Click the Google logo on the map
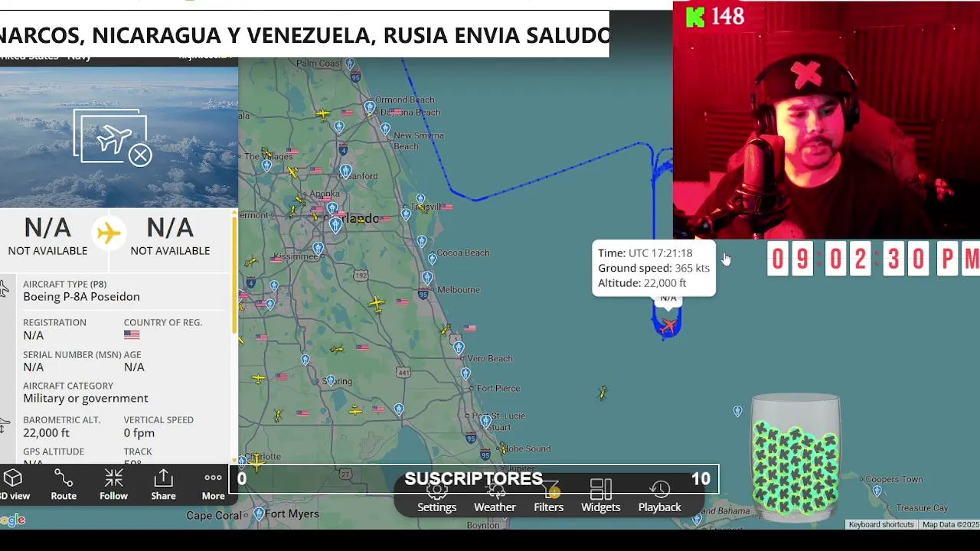Viewport: 980px width, 551px height. (12, 520)
